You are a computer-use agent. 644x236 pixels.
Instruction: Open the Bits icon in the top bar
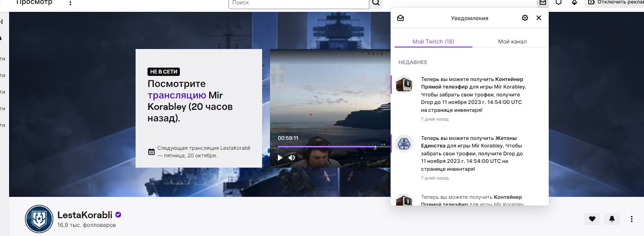coord(574,3)
